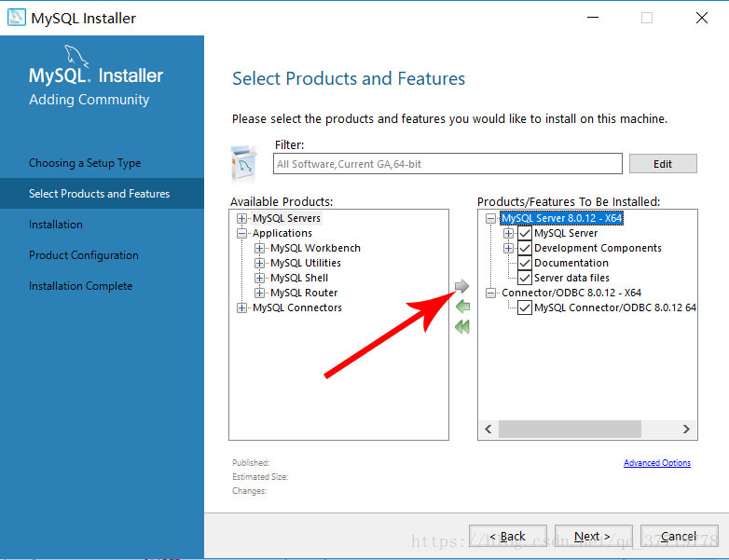Uncheck the Development Components checkbox

coord(525,248)
